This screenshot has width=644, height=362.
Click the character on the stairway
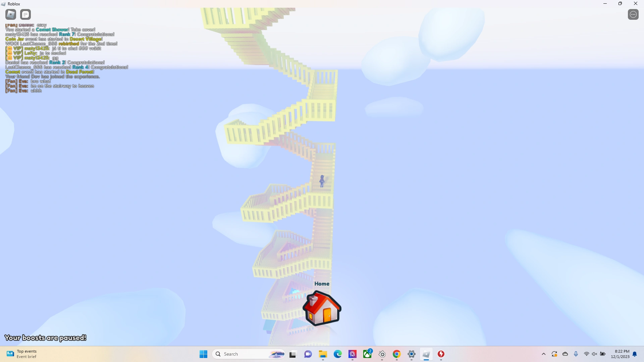[322, 181]
